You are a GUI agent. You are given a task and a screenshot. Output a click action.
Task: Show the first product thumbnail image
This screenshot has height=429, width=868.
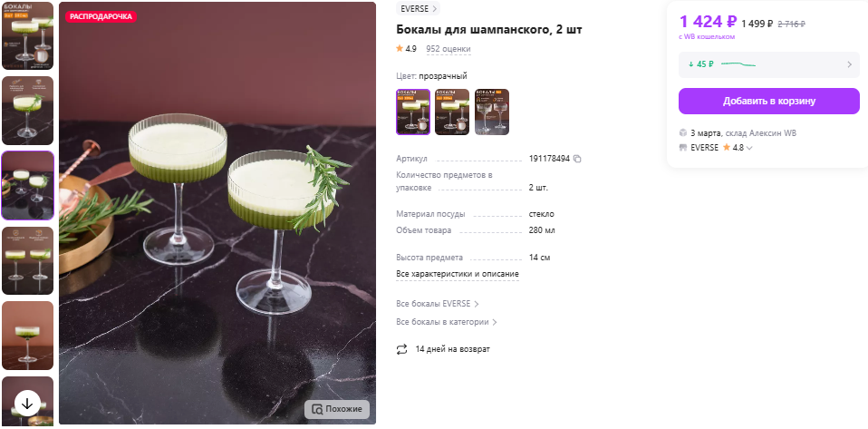point(28,36)
